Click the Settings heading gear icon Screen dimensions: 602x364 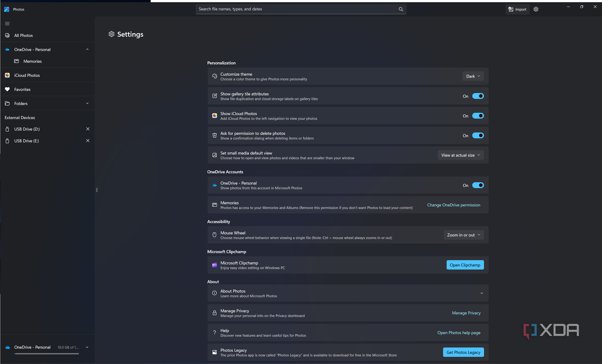point(112,34)
